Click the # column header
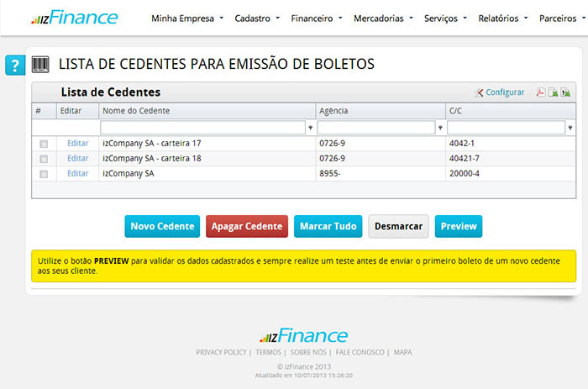This screenshot has width=588, height=389. coord(44,111)
